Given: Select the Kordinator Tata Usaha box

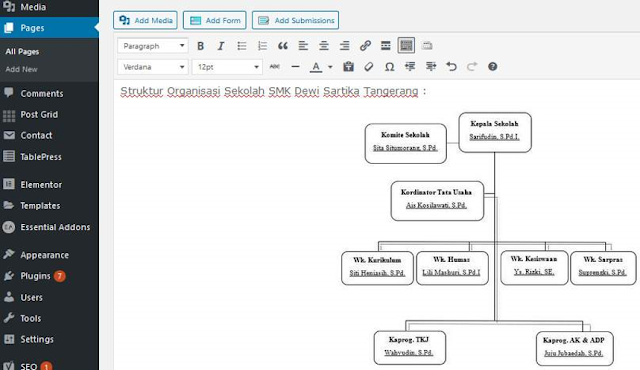Looking at the screenshot, I should [437, 201].
